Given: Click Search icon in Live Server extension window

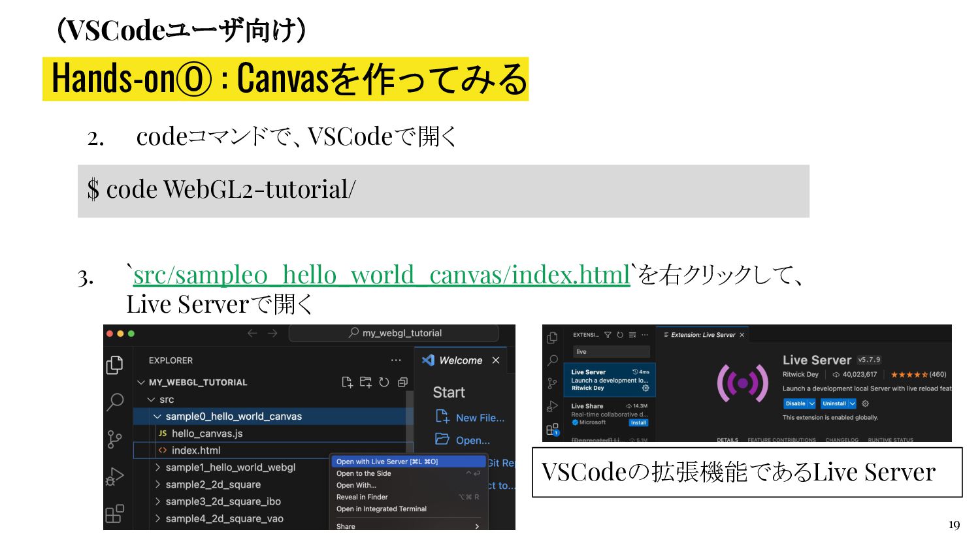Looking at the screenshot, I should pos(553,360).
